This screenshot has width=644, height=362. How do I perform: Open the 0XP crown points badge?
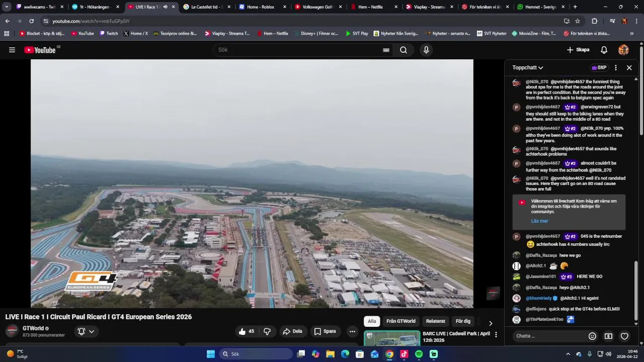click(x=599, y=67)
